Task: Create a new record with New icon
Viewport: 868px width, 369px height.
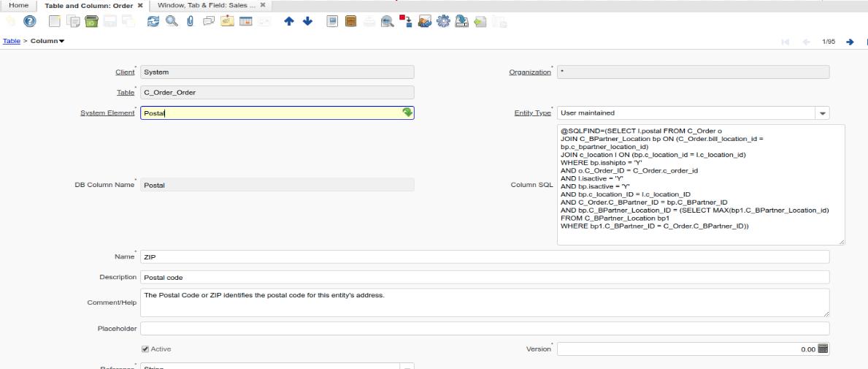Action: click(54, 21)
